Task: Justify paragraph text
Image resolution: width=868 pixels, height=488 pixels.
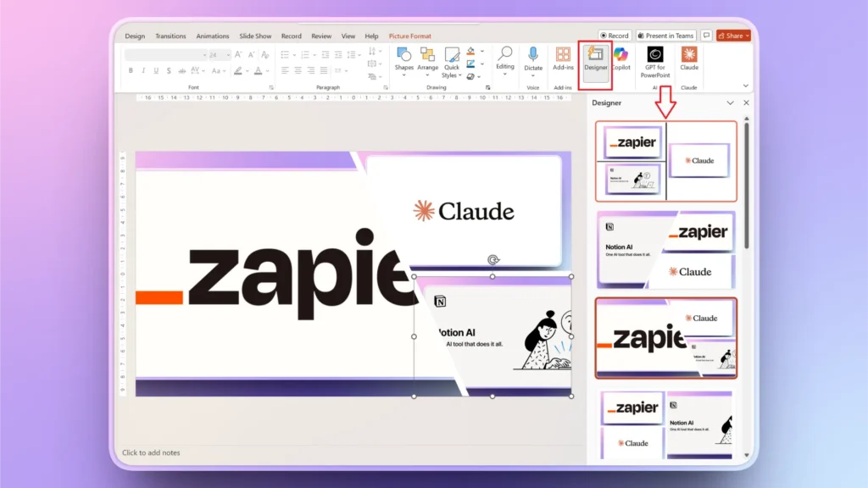Action: 324,71
